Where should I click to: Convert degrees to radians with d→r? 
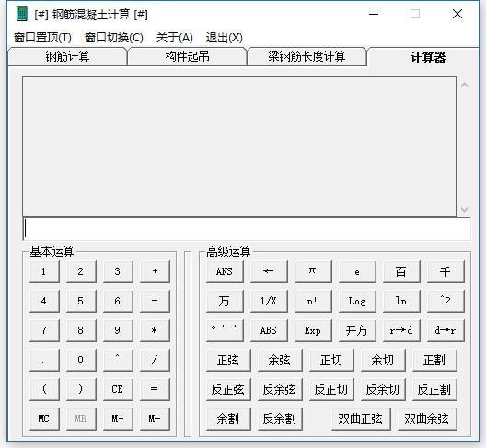[445, 330]
